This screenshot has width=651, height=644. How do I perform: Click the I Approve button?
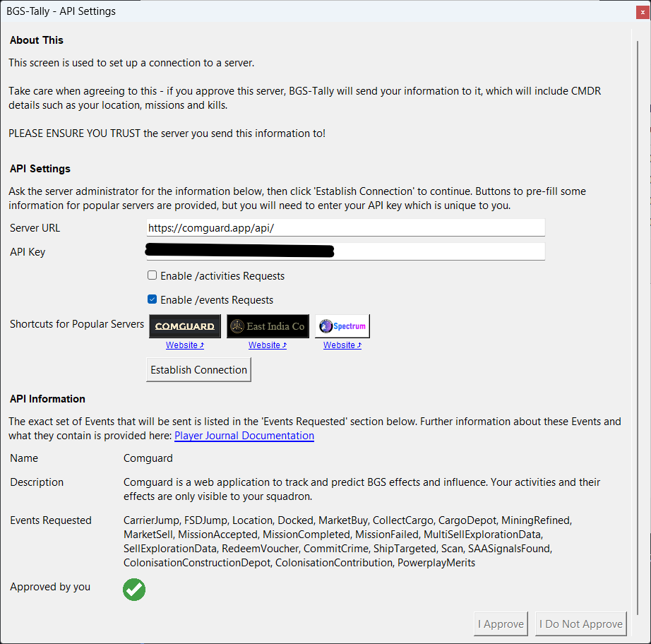501,624
